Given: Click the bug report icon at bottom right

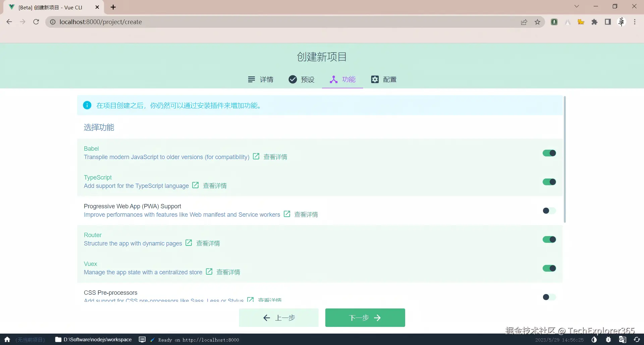Looking at the screenshot, I should pos(609,340).
